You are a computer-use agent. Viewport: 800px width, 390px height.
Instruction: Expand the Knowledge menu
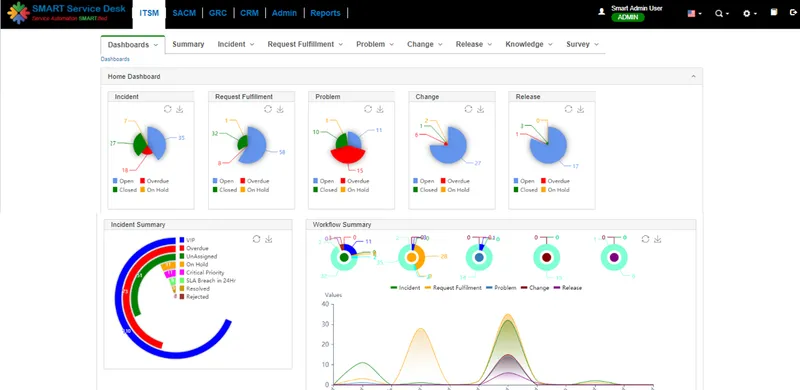[x=529, y=44]
